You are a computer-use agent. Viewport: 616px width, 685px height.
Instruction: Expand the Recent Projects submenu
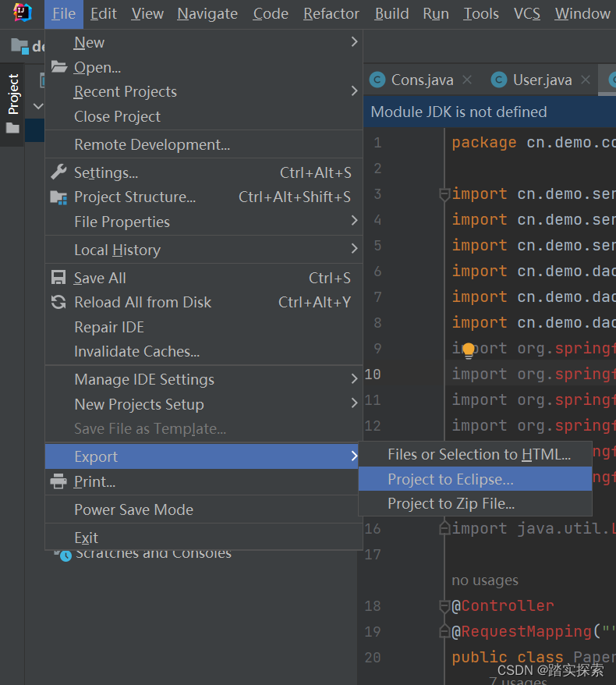point(354,91)
